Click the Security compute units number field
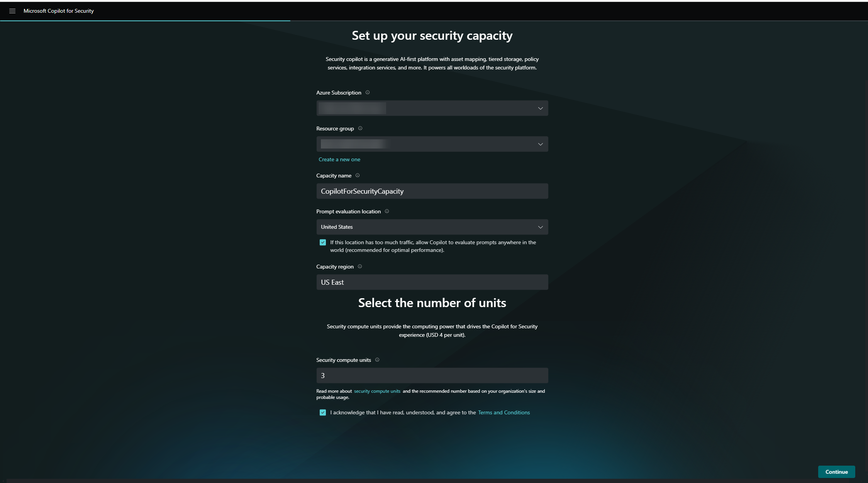This screenshot has width=868, height=483. (x=432, y=375)
